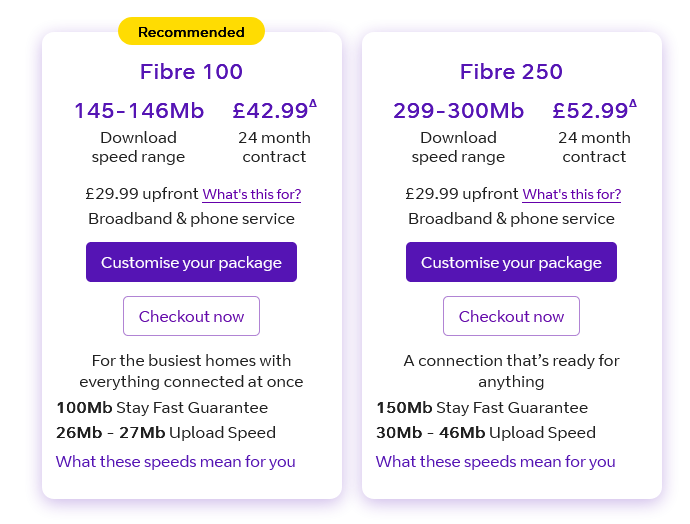Viewport: 690px width, 524px height.
Task: Click the 30Mb - 46Mb Upload Speed line
Action: pos(486,432)
